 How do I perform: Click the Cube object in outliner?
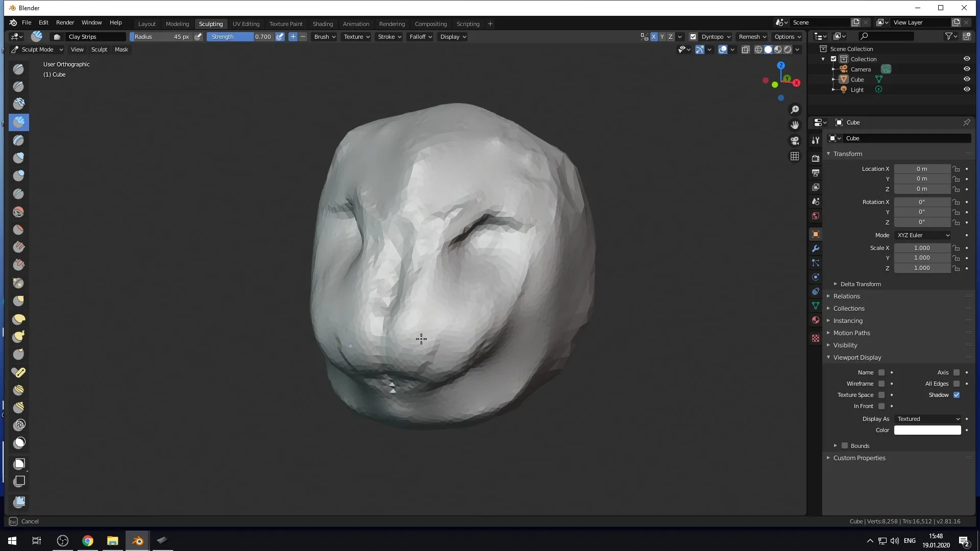tap(857, 79)
